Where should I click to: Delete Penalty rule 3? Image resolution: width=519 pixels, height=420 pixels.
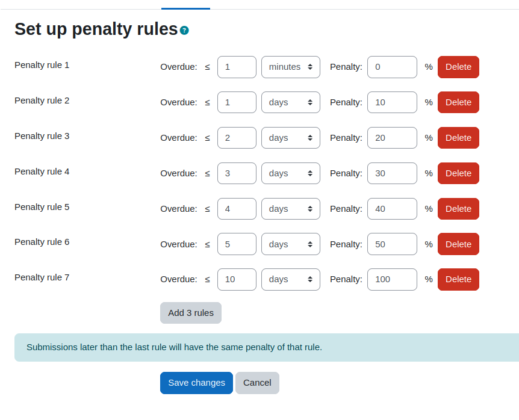click(x=458, y=138)
